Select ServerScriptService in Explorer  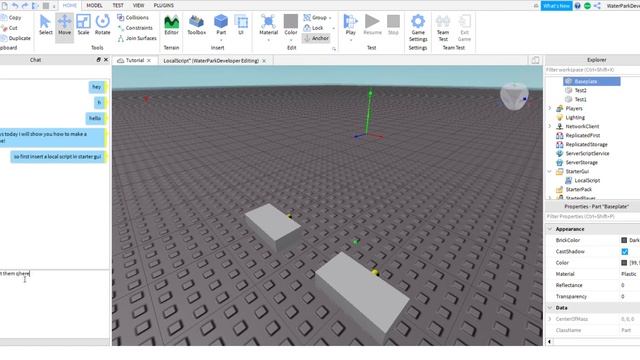coord(583,153)
